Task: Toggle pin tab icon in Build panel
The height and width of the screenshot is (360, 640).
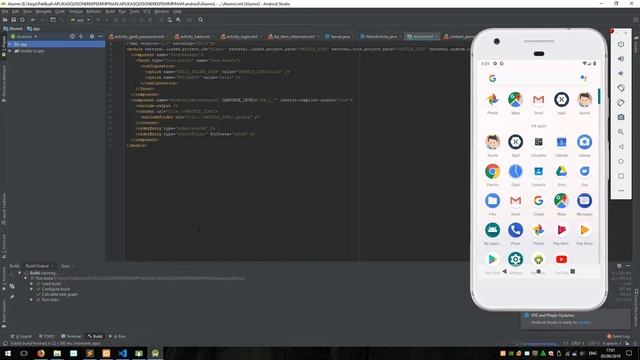Action: tap(12, 297)
